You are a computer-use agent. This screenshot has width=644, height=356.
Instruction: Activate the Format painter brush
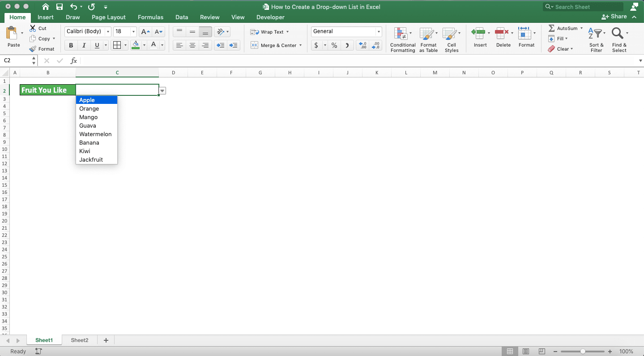[x=33, y=49]
